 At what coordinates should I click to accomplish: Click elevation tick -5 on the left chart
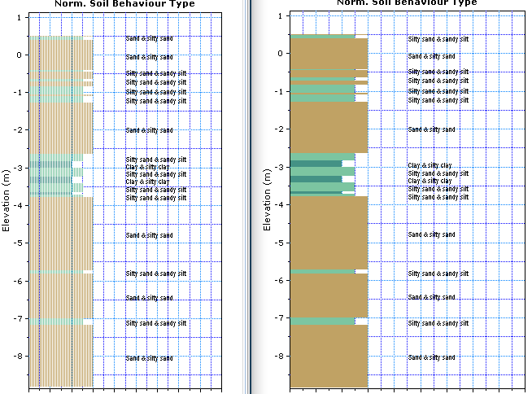coord(18,243)
